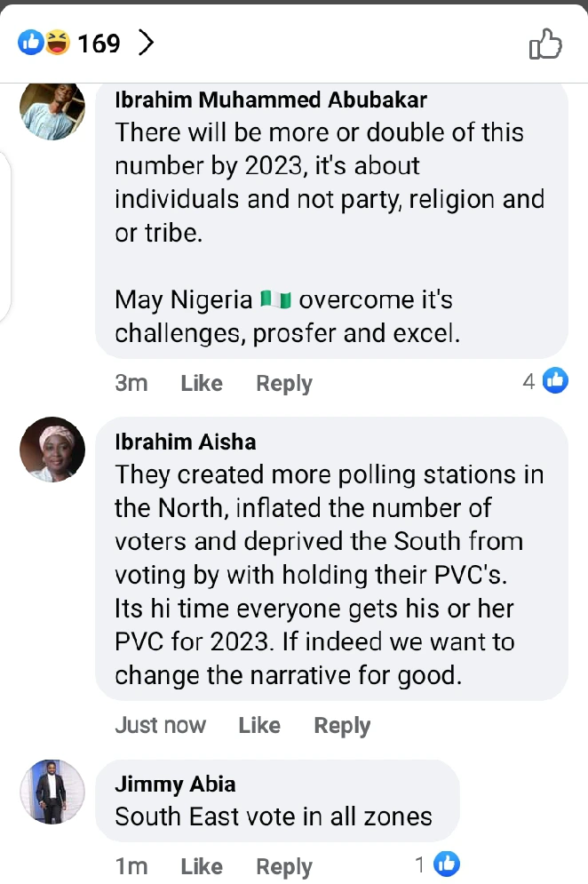Tap the Nigeria flag emoji in comment
Image resolution: width=588 pixels, height=884 pixels.
tap(276, 300)
